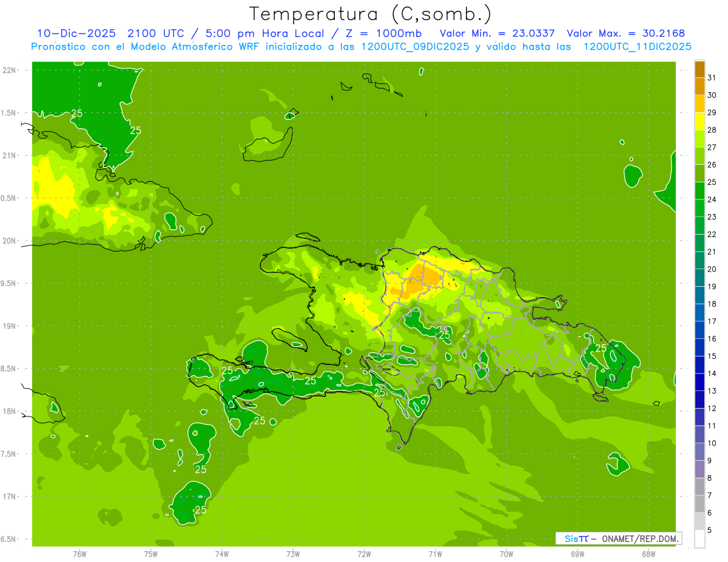The image size is (728, 562).
Task: Click the colorbar label '20'
Action: (x=712, y=269)
